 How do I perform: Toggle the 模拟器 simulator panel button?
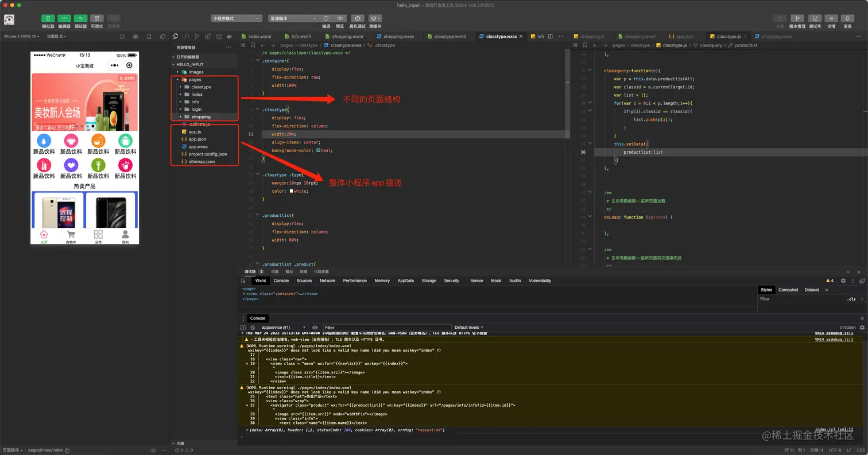tap(48, 19)
